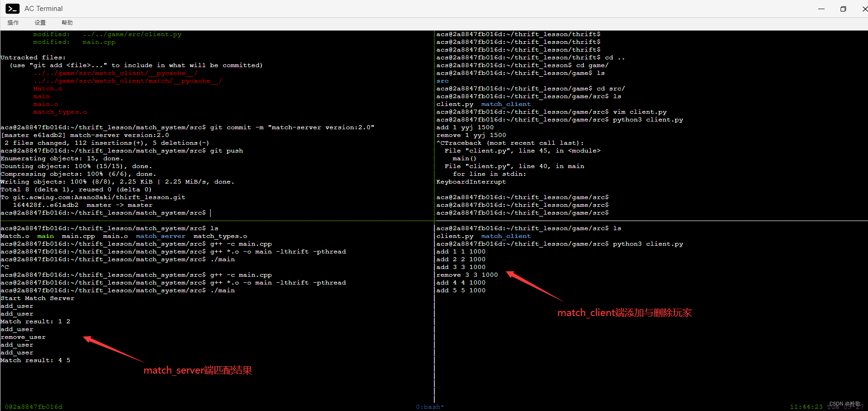Click the untracked file 'main.o'
The image size is (868, 411).
click(x=46, y=104)
